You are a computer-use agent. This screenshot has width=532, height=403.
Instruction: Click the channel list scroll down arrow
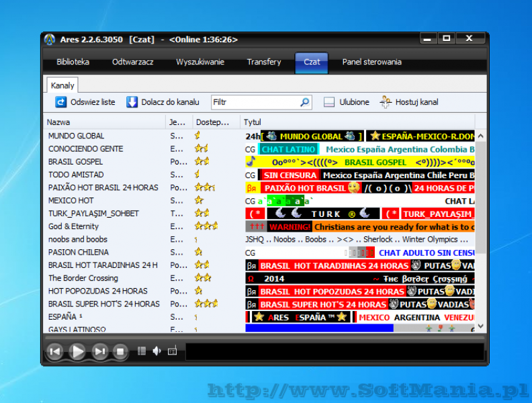[x=480, y=326]
